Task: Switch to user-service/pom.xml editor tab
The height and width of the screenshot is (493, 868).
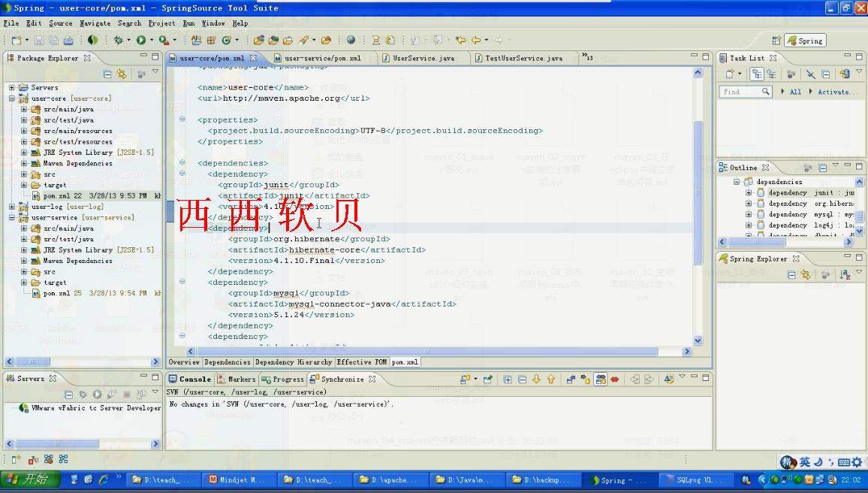Action: click(x=322, y=58)
